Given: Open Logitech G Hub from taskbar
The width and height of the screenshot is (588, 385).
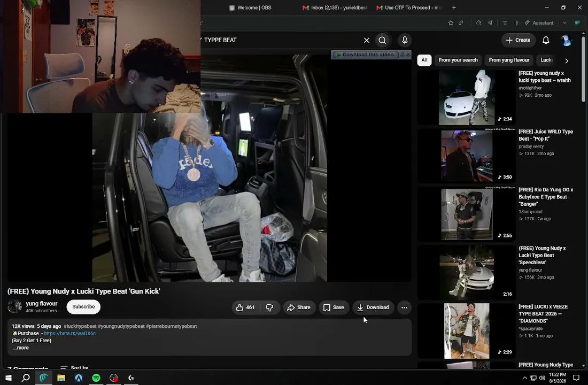Looking at the screenshot, I should [x=131, y=378].
